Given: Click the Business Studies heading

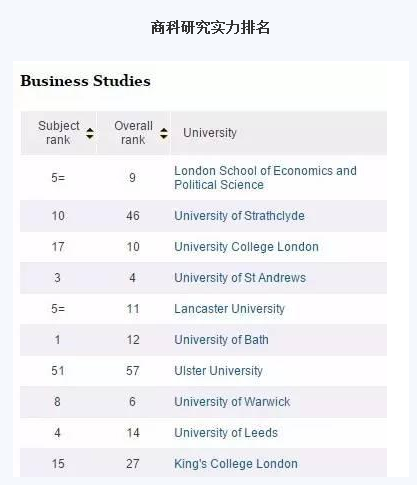Looking at the screenshot, I should tap(85, 81).
